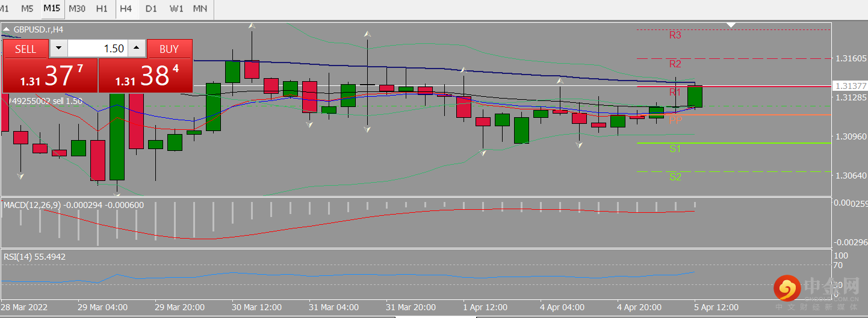Click the 5 Apr 12:00 time label
Screen dimensions: 868x318
[716, 307]
